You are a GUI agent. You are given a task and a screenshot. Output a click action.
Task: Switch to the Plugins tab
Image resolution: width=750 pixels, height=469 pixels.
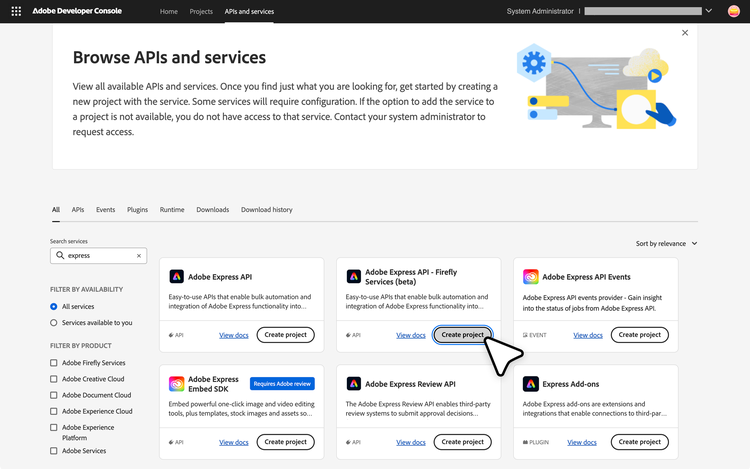pyautogui.click(x=137, y=209)
